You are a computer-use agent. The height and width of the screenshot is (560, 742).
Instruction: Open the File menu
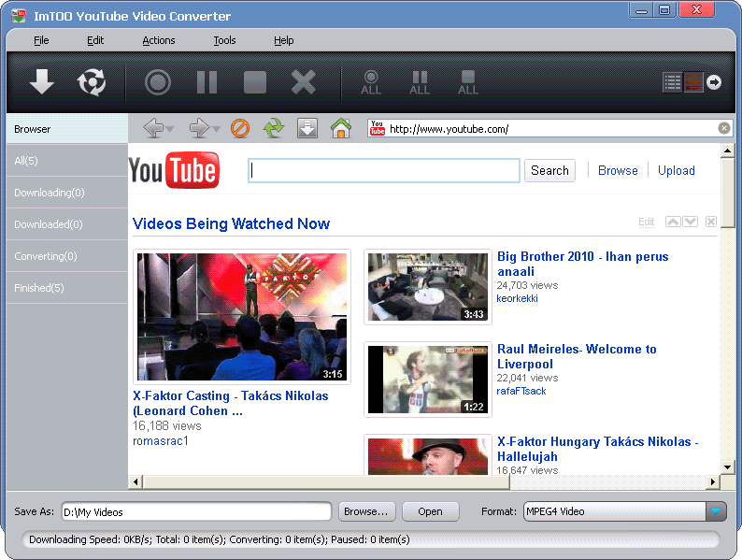41,40
